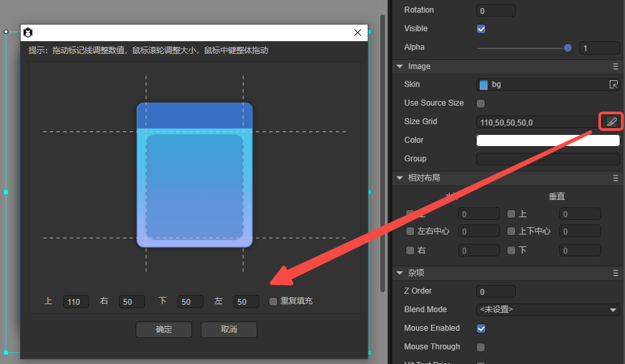
Task: Open the 杂项 section hamburger menu
Action: pos(616,273)
